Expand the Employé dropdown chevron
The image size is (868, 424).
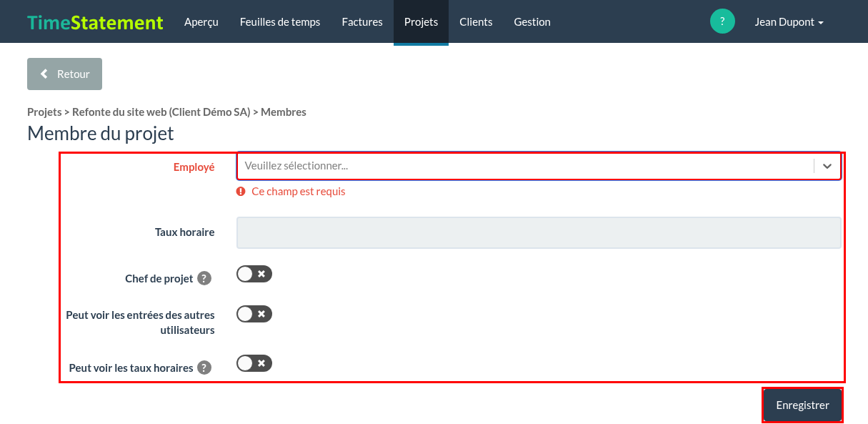click(827, 166)
